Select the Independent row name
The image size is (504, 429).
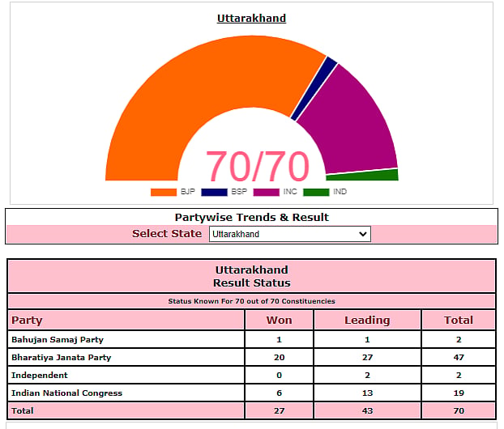[x=40, y=375]
